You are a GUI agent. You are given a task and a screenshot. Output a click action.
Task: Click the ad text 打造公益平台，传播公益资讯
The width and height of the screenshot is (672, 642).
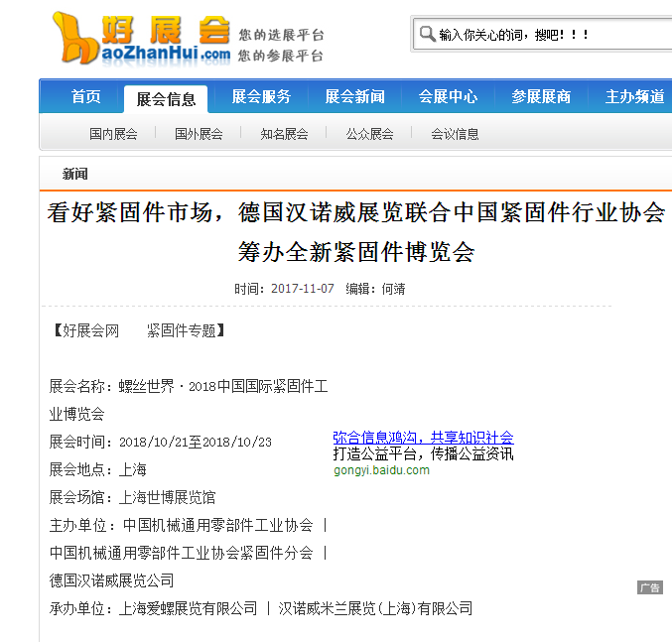423,454
